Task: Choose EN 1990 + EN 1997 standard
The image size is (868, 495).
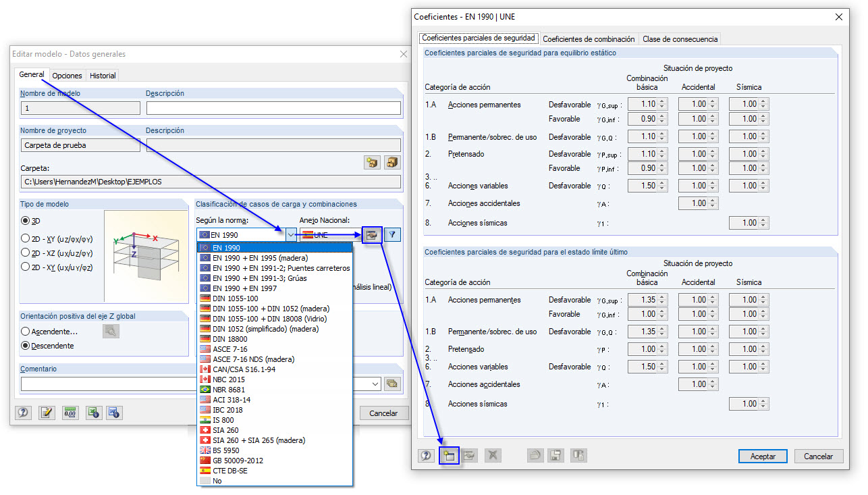Action: click(x=275, y=288)
